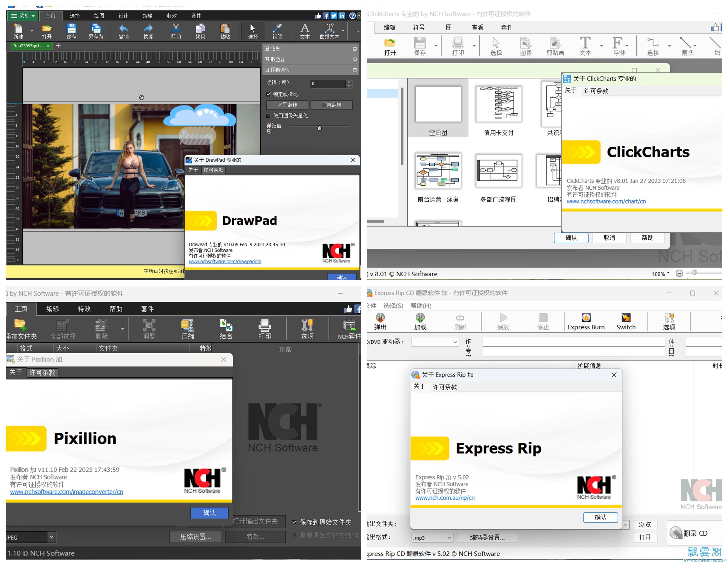Click the 恢复 (Redo) arrow in DrawPad
This screenshot has width=728, height=564.
pos(148,31)
